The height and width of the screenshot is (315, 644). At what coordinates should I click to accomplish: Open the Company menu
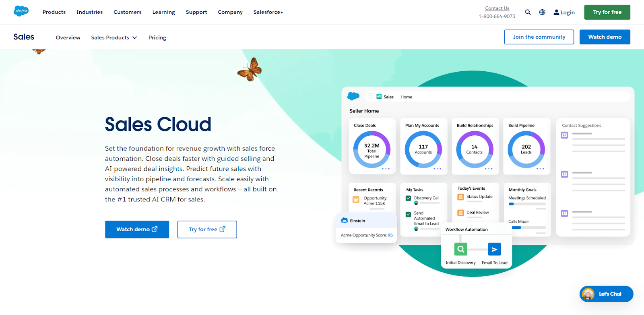pyautogui.click(x=230, y=12)
